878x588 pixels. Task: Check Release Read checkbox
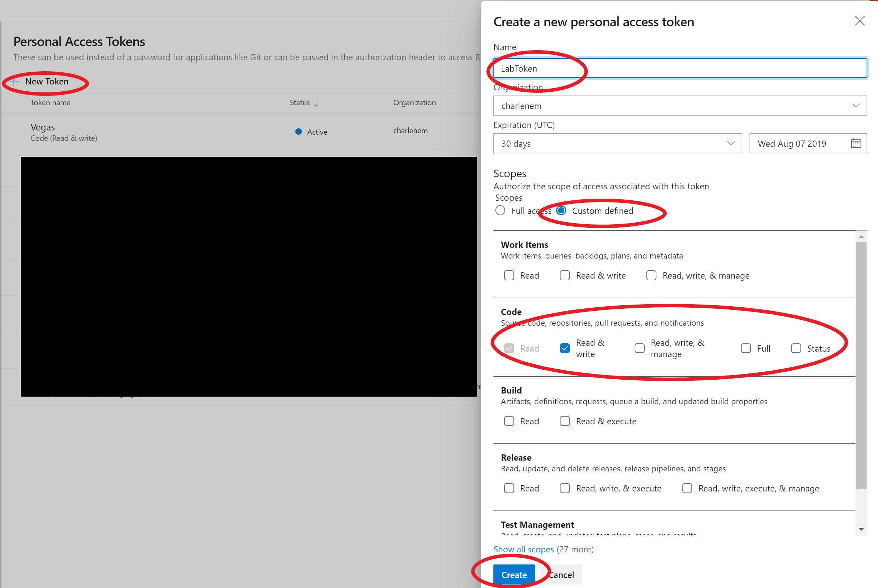point(509,488)
